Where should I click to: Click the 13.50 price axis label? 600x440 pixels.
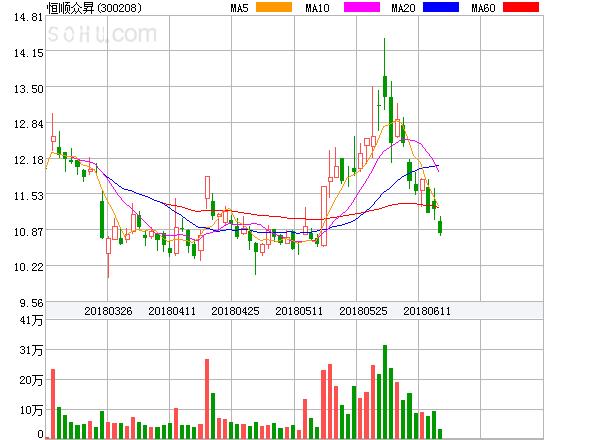28,89
